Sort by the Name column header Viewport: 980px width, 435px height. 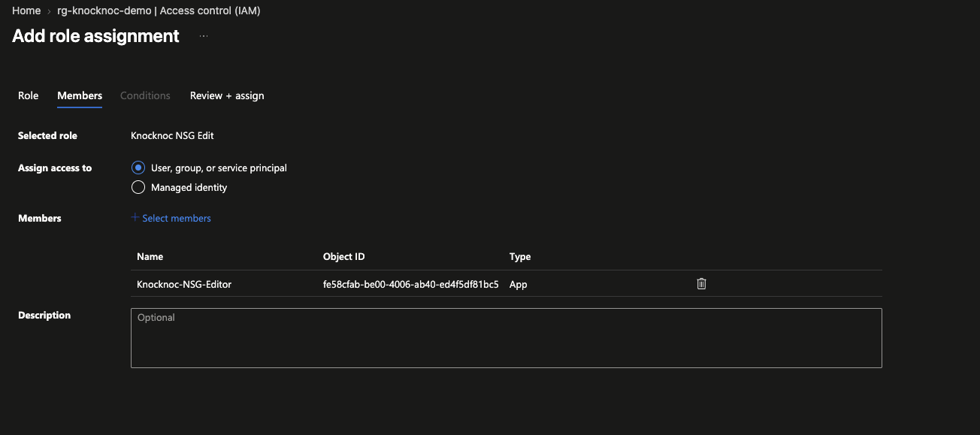click(150, 256)
